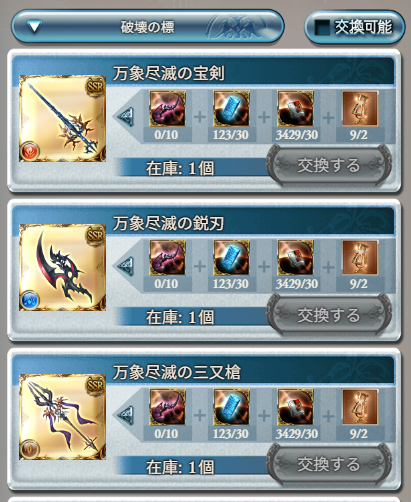This screenshot has width=411, height=502.
Task: Click the blue gem arrow in the sword row
Action: point(126,117)
